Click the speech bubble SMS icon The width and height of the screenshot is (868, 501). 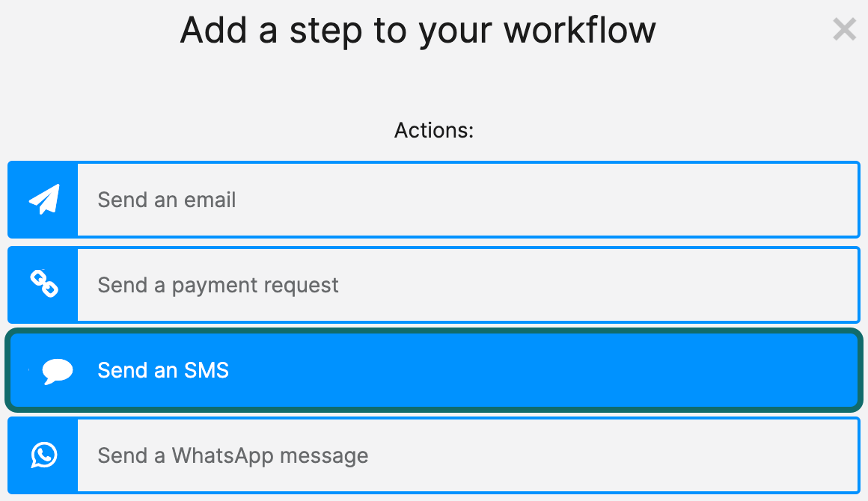(x=57, y=370)
